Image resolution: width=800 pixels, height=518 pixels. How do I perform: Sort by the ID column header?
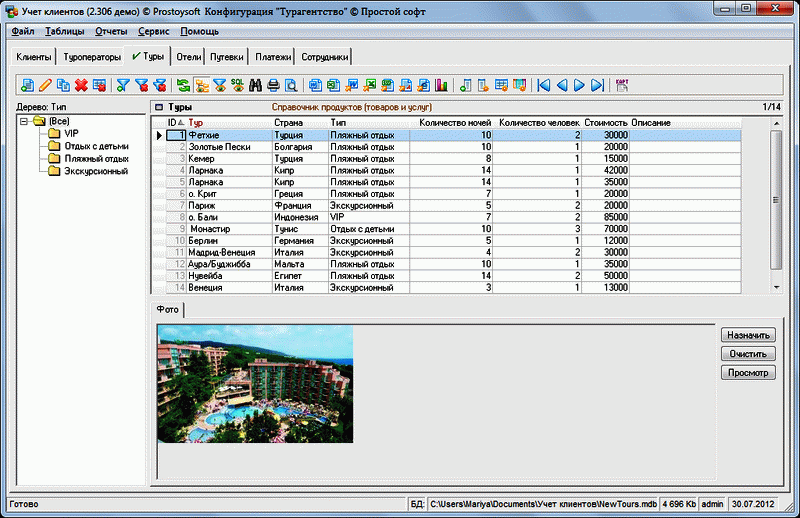[174, 122]
